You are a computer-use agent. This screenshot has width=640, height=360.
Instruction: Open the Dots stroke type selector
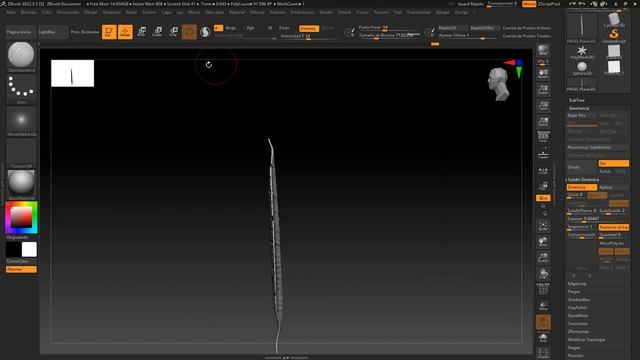coord(21,87)
